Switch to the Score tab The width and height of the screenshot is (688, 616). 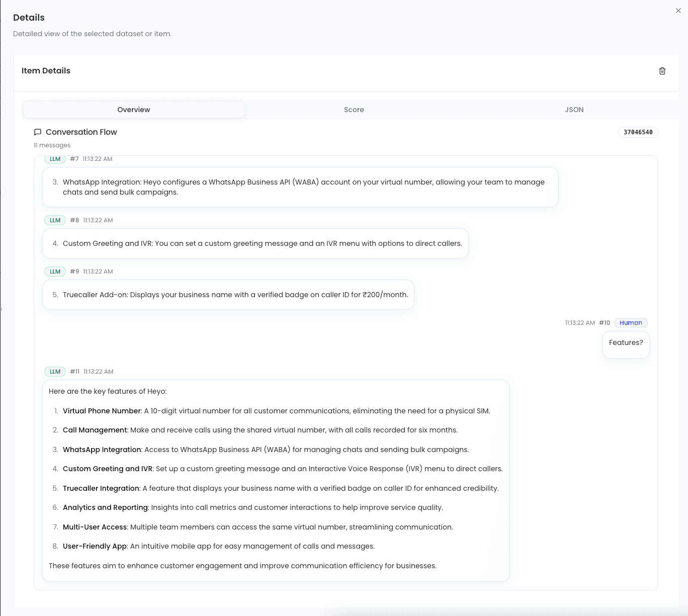(x=354, y=109)
